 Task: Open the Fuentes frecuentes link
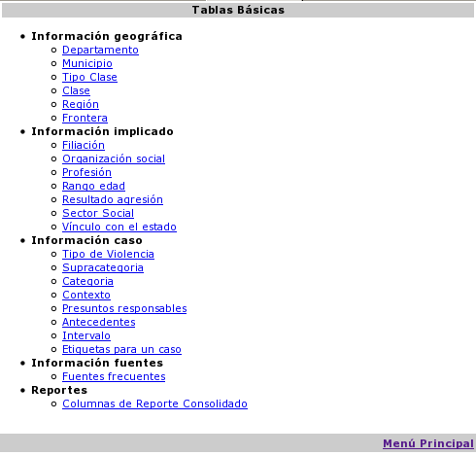coord(114,376)
